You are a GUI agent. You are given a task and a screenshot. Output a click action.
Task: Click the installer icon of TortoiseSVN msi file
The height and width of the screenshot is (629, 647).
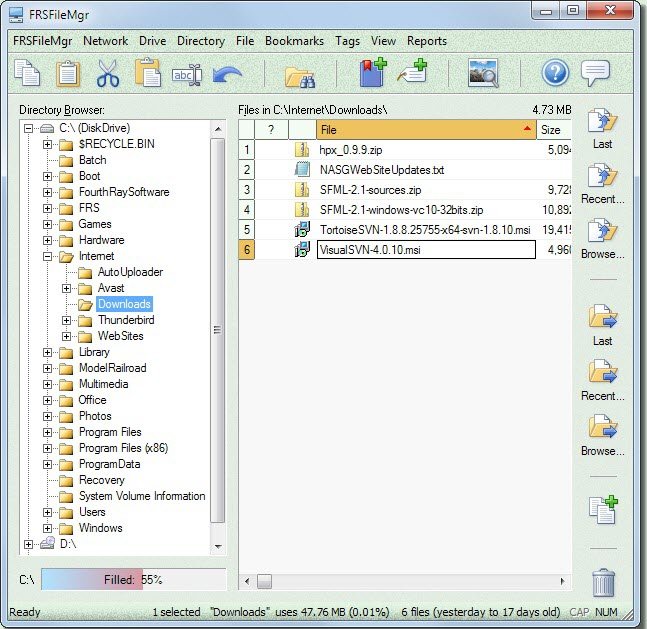[302, 229]
